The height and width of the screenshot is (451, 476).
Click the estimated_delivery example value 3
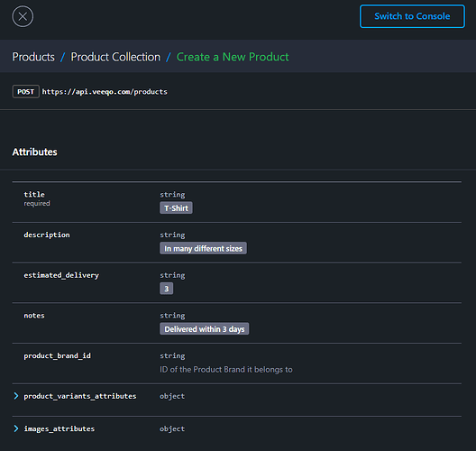167,289
